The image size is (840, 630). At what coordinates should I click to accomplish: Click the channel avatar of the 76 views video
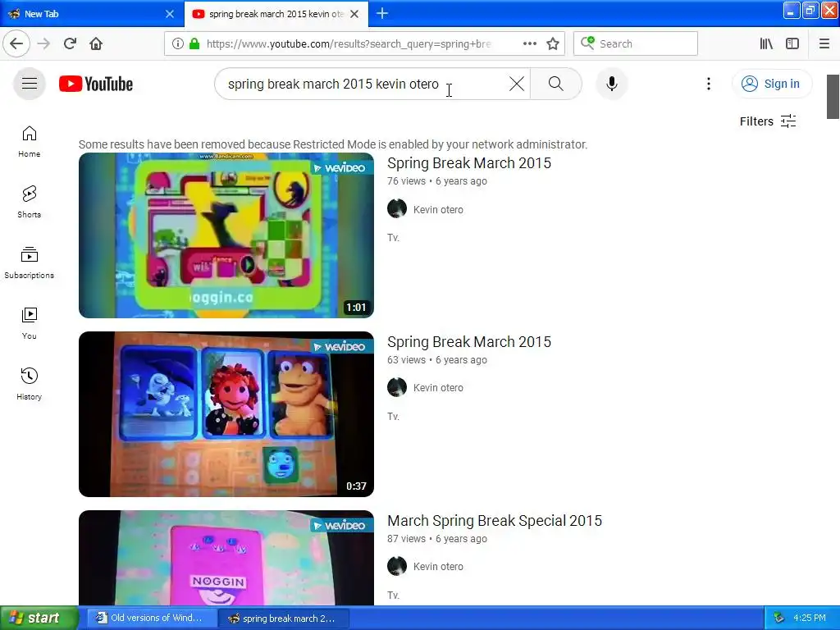coord(397,208)
